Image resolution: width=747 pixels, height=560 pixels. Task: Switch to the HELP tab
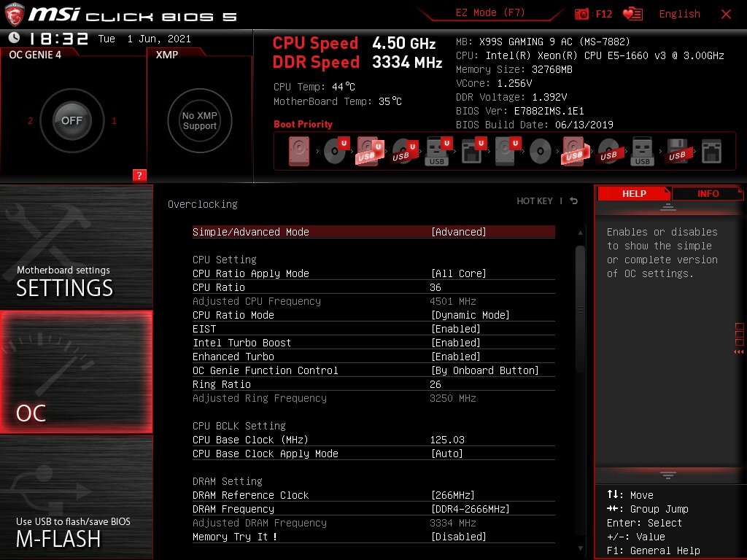click(x=634, y=193)
